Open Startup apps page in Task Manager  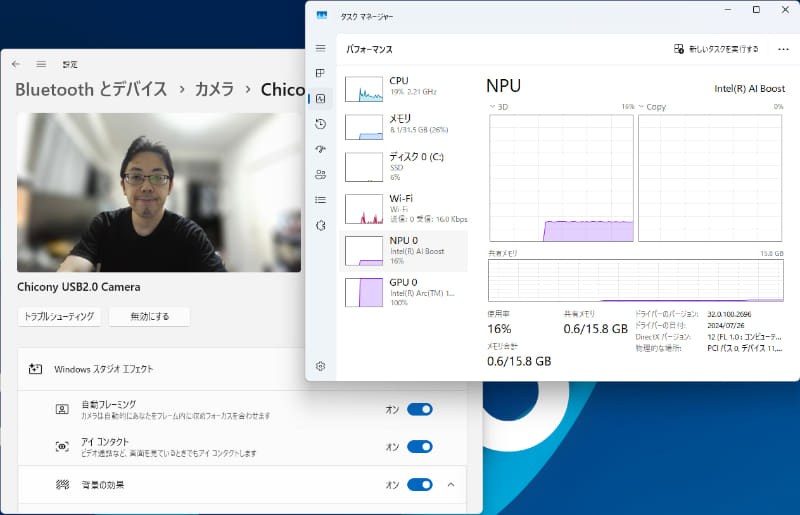pyautogui.click(x=320, y=149)
